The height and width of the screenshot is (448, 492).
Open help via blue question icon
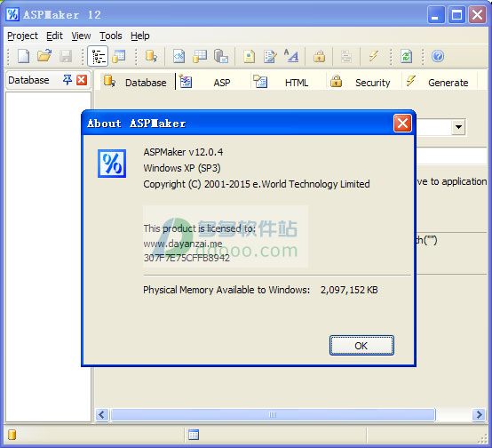click(438, 56)
